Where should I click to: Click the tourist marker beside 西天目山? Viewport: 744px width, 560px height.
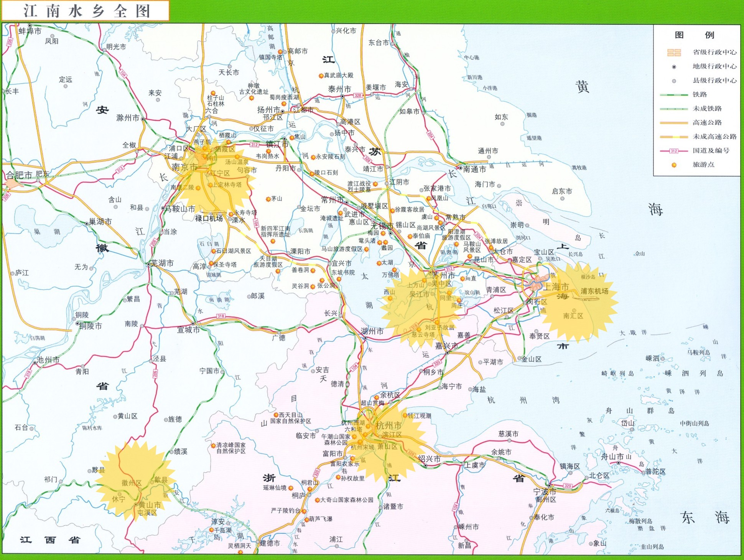pos(276,415)
